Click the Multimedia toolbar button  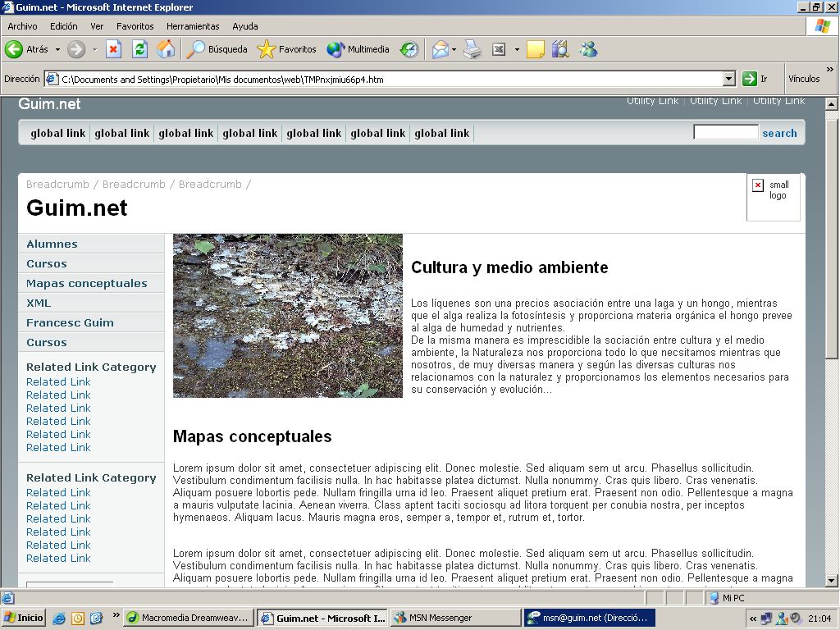click(358, 49)
